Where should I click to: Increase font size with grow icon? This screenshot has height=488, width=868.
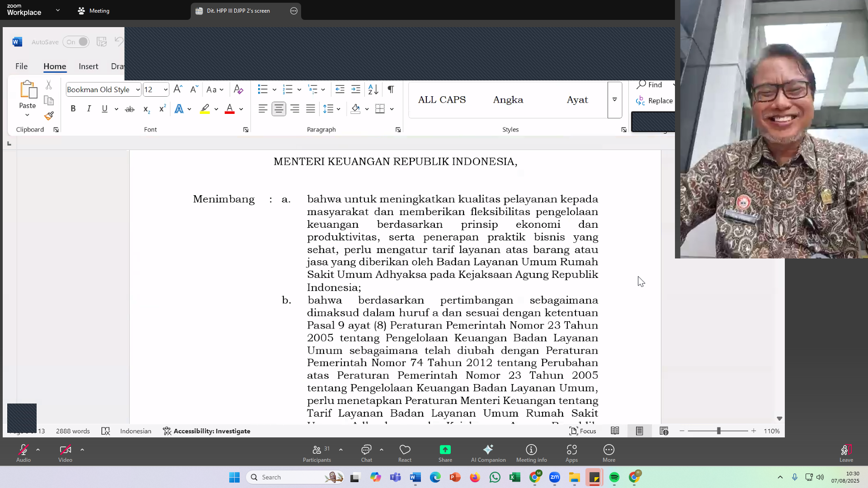tap(178, 89)
